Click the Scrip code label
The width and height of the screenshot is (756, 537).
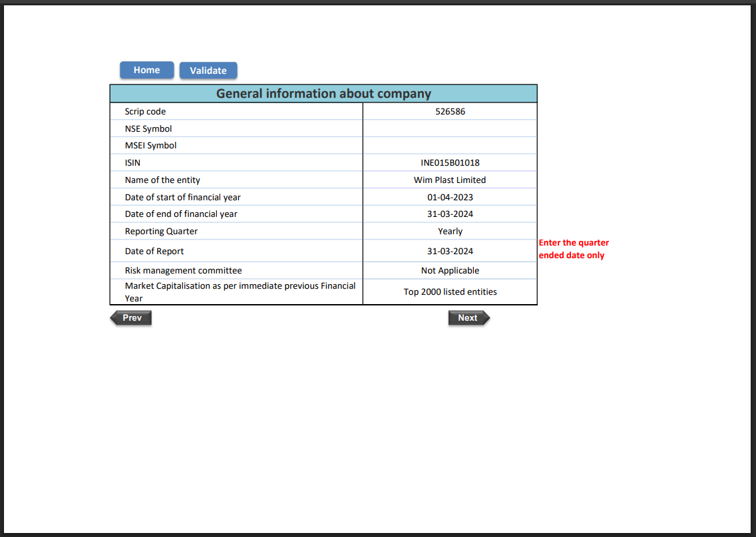[145, 111]
